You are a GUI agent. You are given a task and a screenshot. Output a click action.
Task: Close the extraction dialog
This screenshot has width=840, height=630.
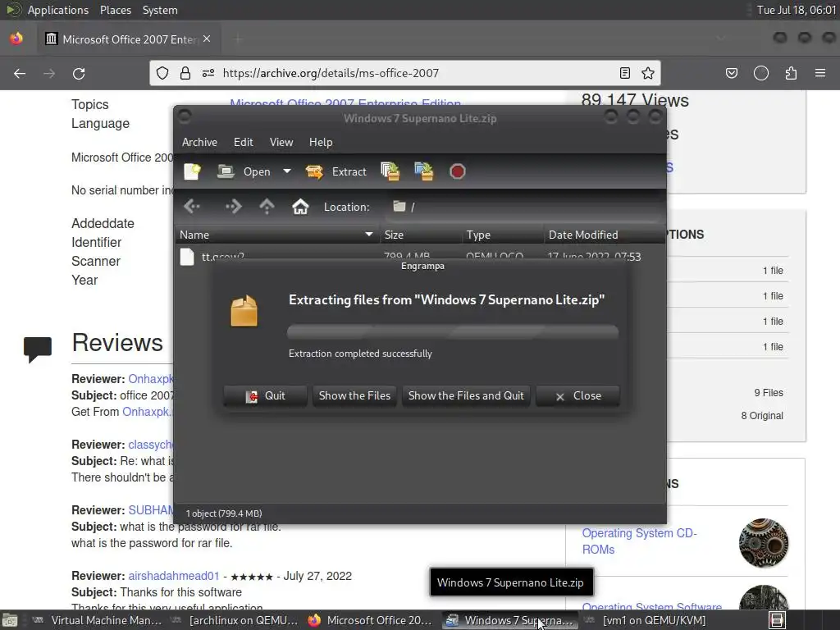pos(578,396)
